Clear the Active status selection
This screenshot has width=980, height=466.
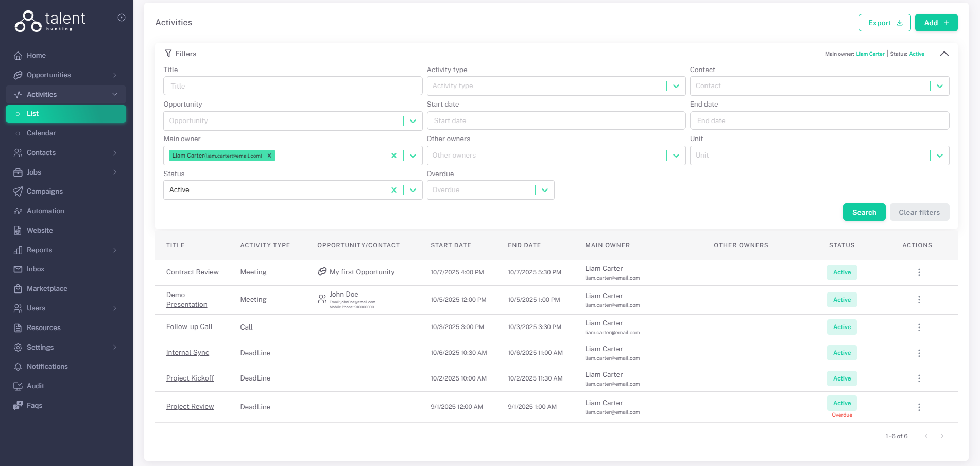click(x=394, y=190)
